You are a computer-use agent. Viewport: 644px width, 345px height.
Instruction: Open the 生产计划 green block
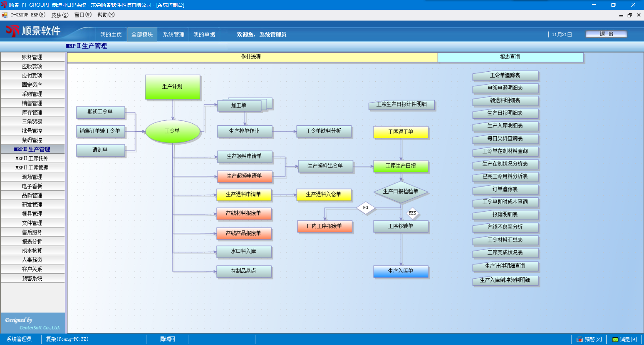172,87
